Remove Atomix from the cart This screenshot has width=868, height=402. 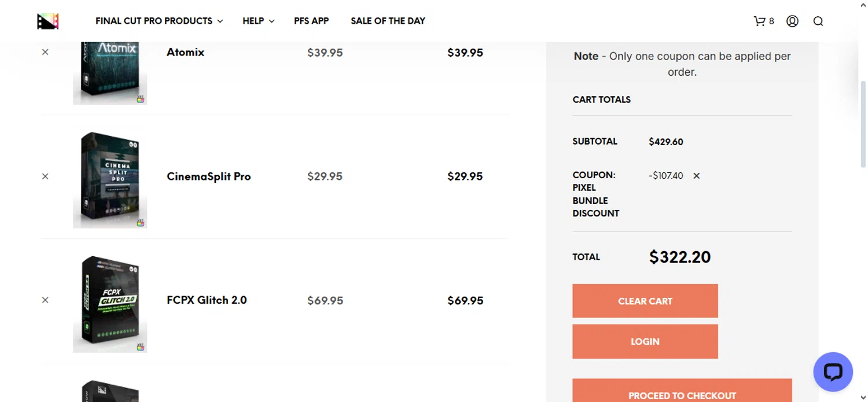[x=45, y=52]
